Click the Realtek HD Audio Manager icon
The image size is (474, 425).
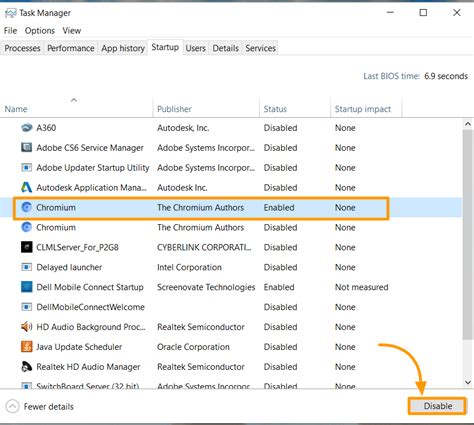(x=27, y=367)
